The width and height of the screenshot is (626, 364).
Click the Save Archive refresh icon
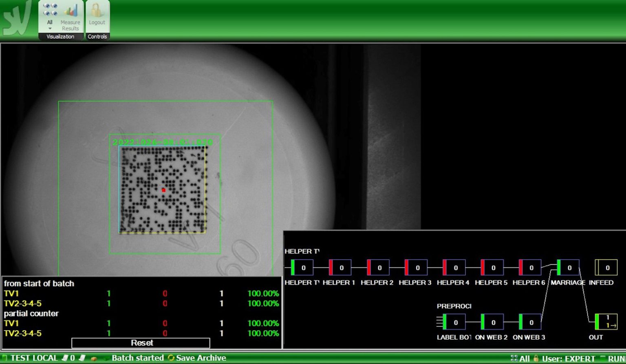[171, 358]
